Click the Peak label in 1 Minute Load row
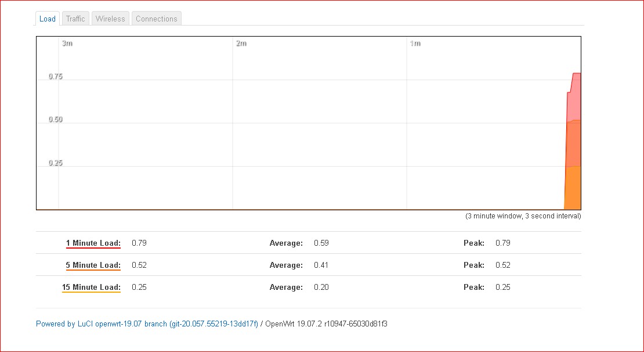The width and height of the screenshot is (644, 352). (474, 243)
